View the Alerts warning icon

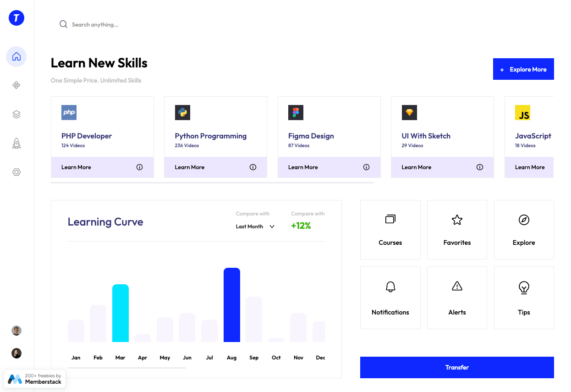(457, 287)
